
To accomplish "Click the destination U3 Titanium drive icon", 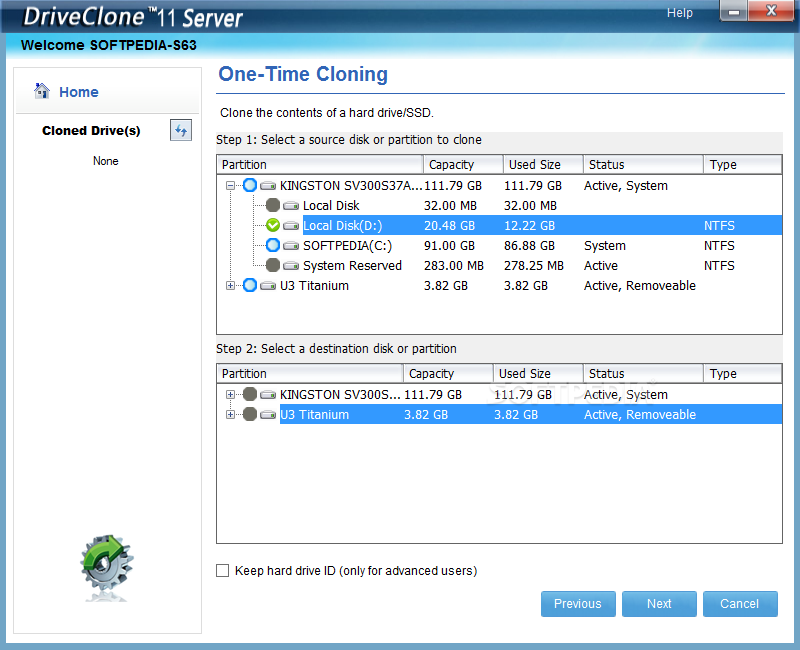I will (x=268, y=414).
